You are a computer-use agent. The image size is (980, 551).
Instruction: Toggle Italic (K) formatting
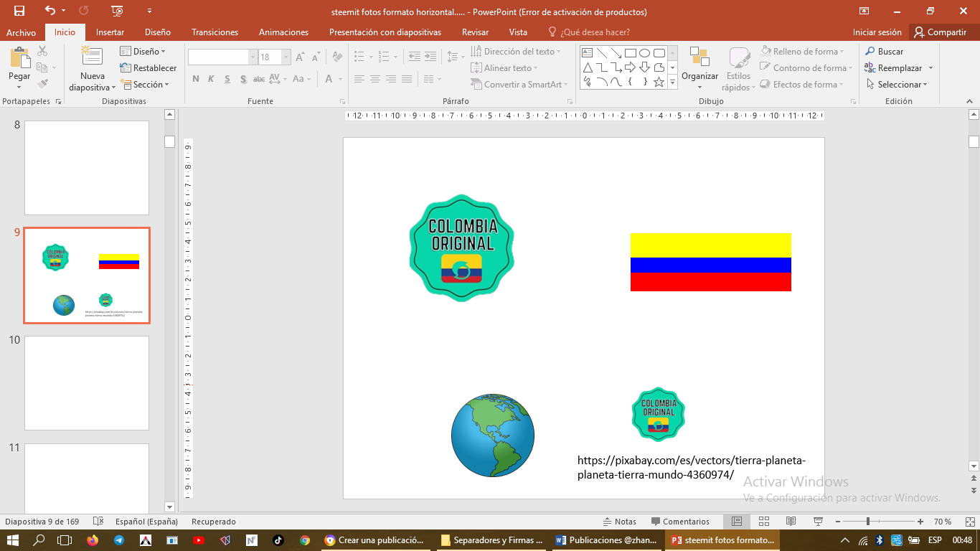pyautogui.click(x=212, y=79)
